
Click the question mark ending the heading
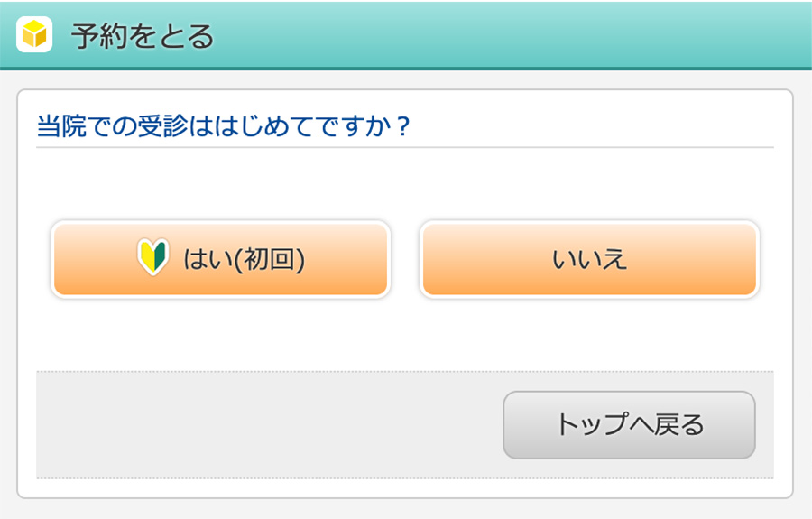click(403, 126)
